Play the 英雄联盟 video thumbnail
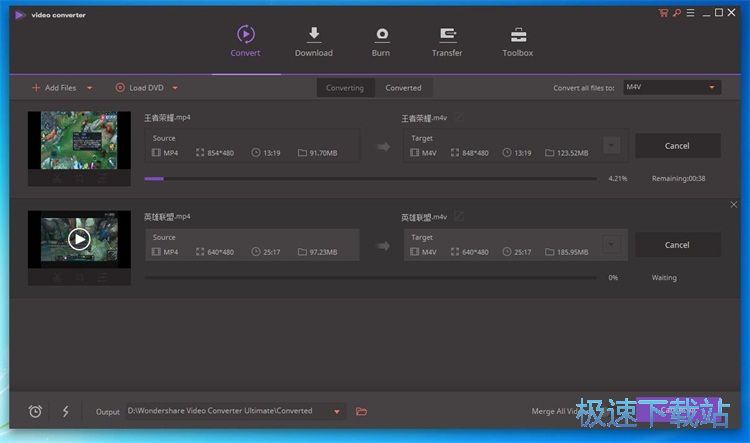Viewport: 750px width, 443px height. pyautogui.click(x=79, y=239)
